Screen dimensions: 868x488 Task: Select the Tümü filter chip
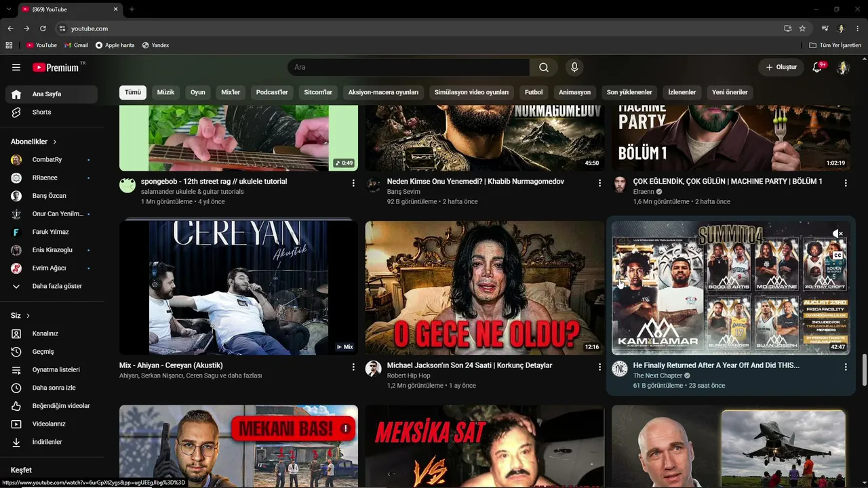[133, 92]
